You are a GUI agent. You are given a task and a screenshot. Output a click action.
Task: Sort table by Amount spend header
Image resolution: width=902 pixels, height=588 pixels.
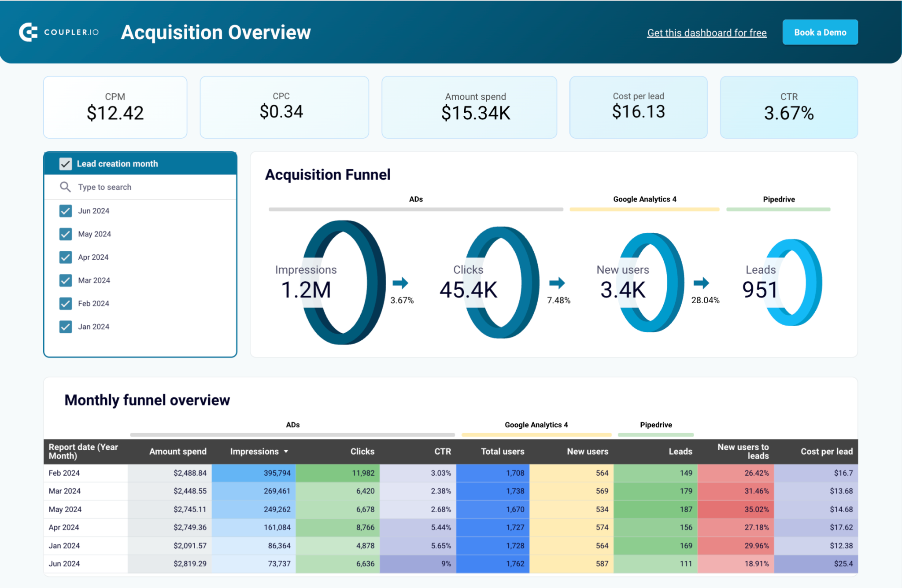[x=177, y=452]
